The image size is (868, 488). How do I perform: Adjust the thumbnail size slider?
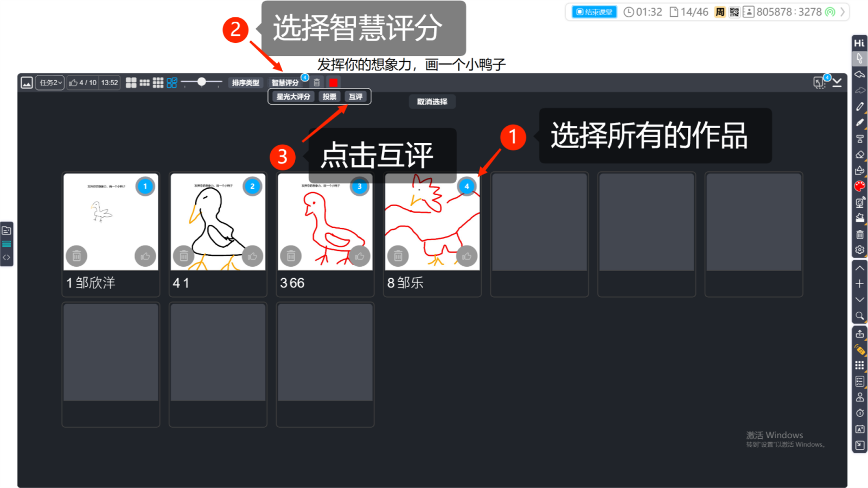[x=201, y=82]
